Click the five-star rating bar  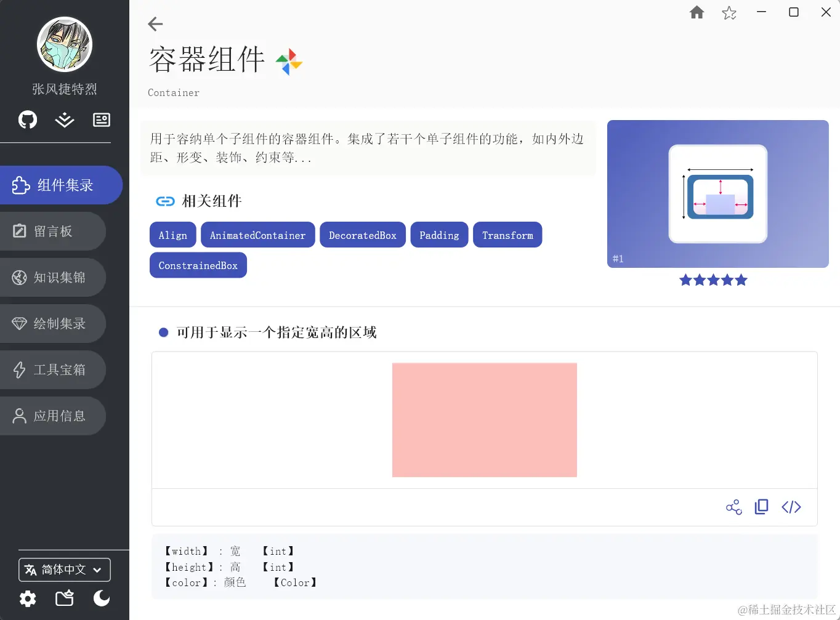click(x=713, y=280)
